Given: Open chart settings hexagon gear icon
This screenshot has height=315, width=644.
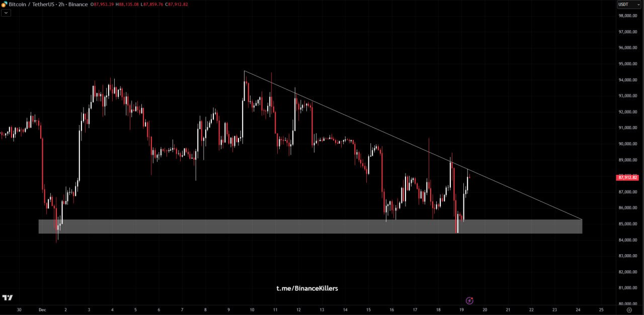Looking at the screenshot, I should tap(629, 310).
